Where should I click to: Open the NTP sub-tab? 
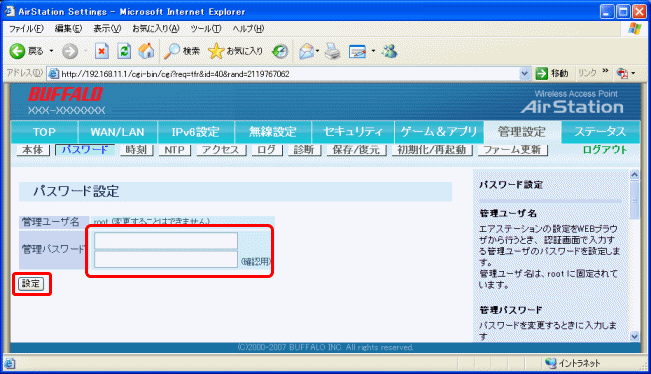click(x=174, y=149)
